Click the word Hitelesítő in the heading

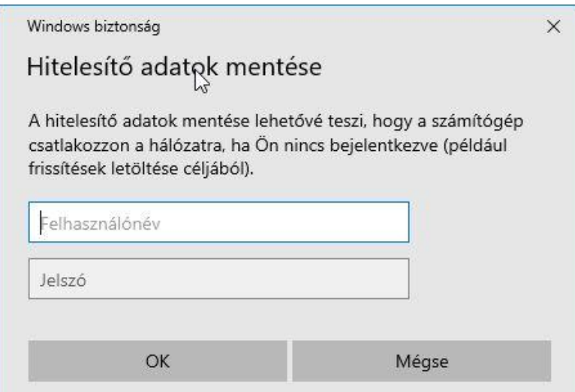80,67
